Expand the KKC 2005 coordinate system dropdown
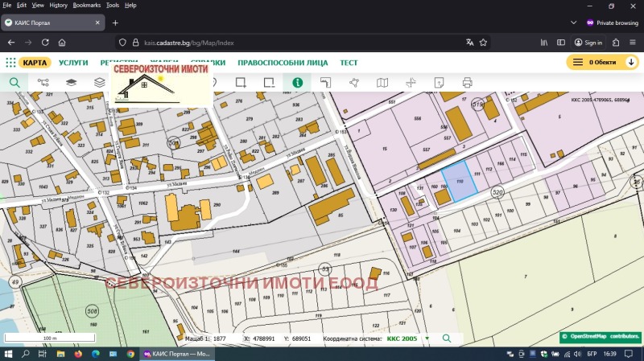This screenshot has height=361, width=644. coord(427,338)
